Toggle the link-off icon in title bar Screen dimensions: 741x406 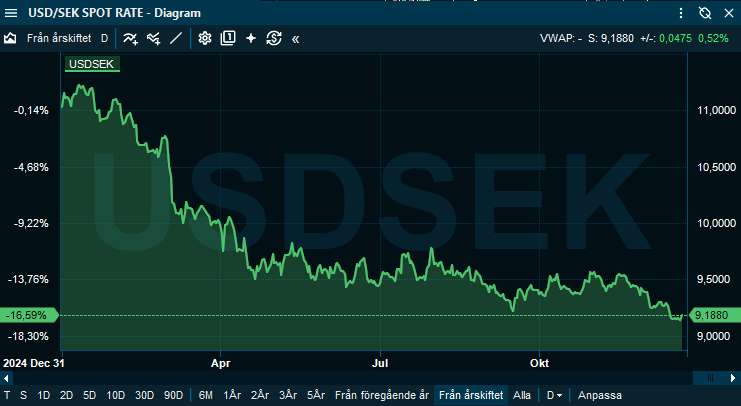click(704, 13)
